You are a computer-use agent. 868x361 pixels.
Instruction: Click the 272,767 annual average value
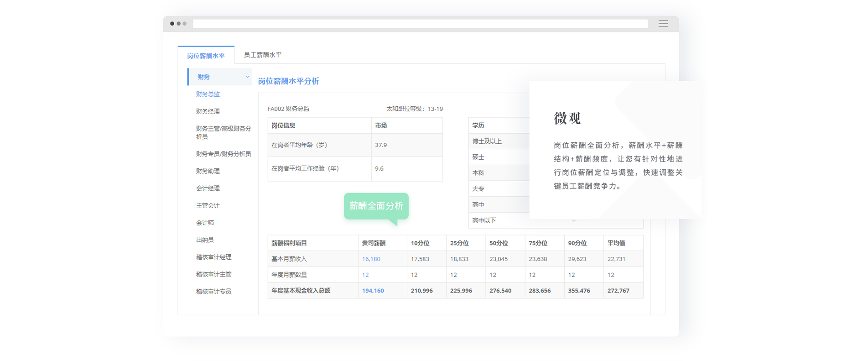[x=619, y=291]
